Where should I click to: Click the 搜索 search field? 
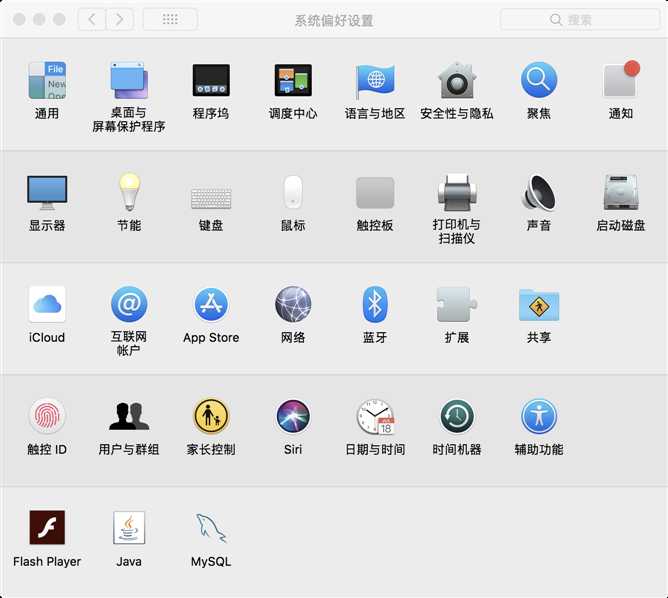click(578, 19)
